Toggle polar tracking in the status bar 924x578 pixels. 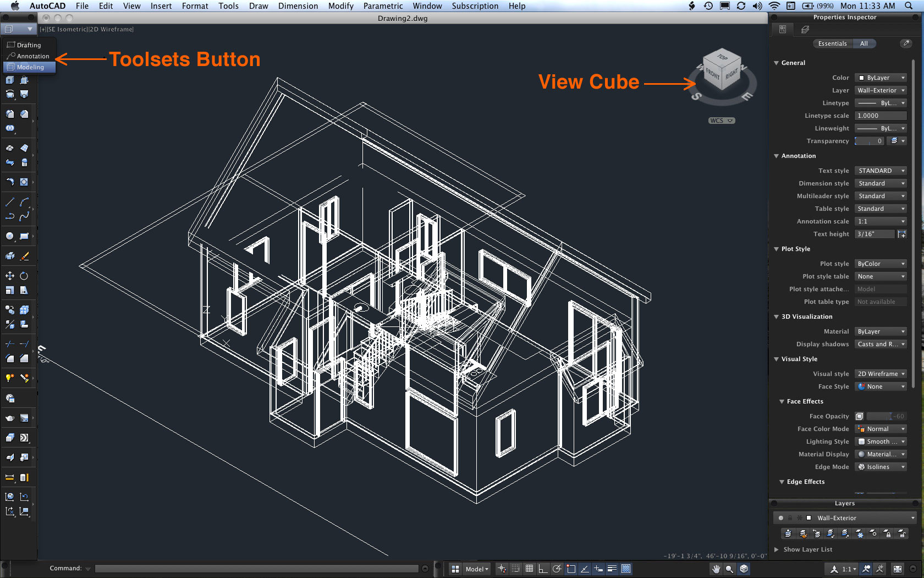pos(557,569)
